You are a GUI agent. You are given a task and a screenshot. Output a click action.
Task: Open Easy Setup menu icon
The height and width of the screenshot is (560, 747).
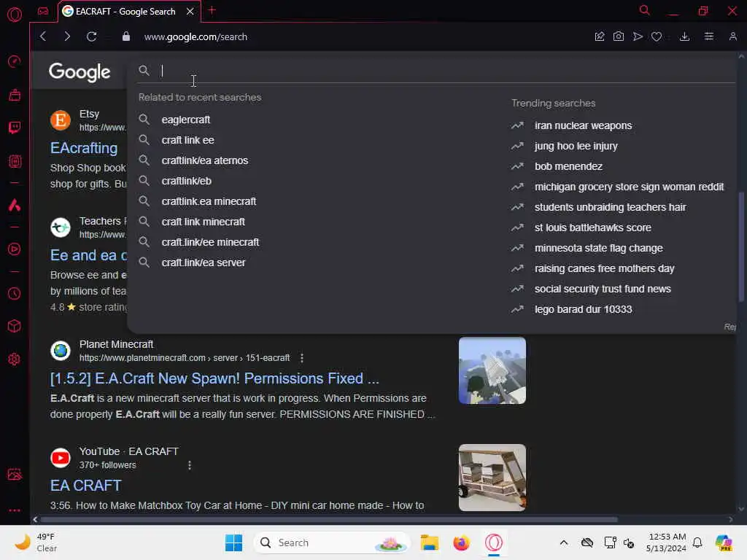click(709, 36)
